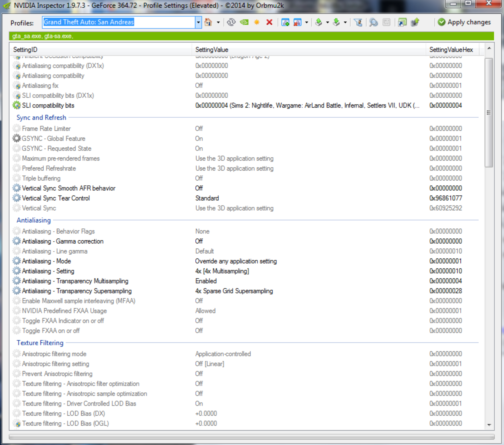Click the Profiles name input field
The width and height of the screenshot is (504, 445).
click(x=119, y=22)
